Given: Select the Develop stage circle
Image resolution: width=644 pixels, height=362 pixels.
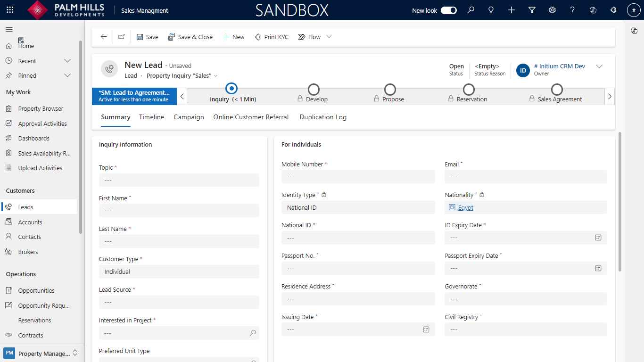Looking at the screenshot, I should 314,89.
